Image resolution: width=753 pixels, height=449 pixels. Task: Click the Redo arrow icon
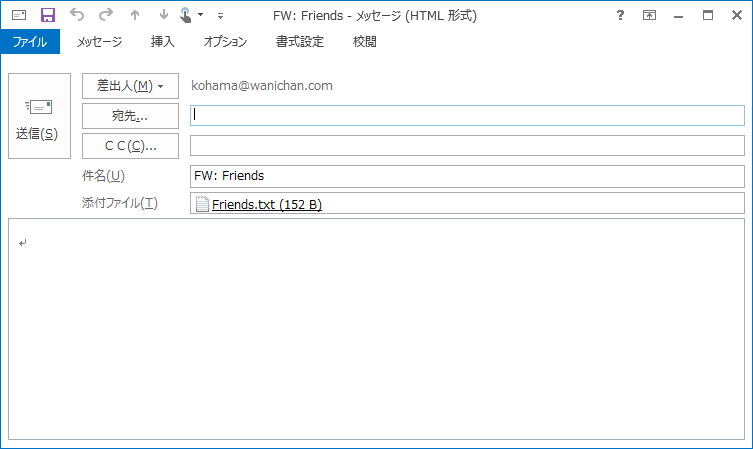[x=106, y=16]
